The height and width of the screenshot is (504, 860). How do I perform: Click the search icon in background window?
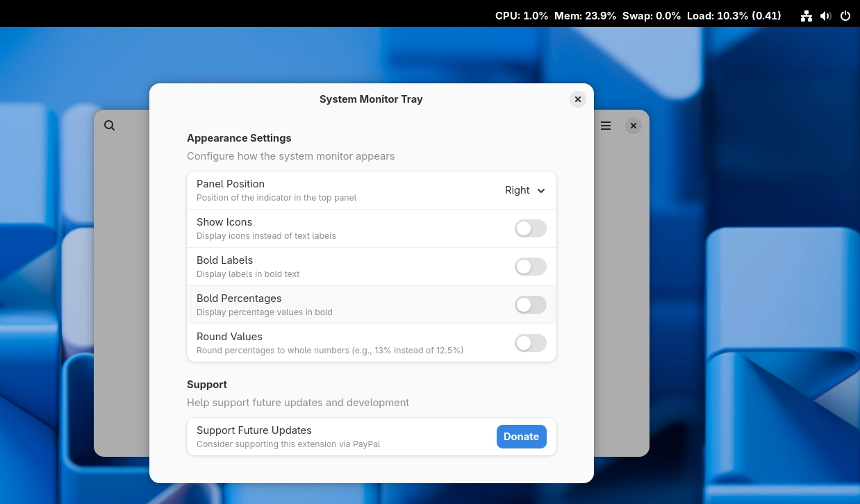click(110, 126)
